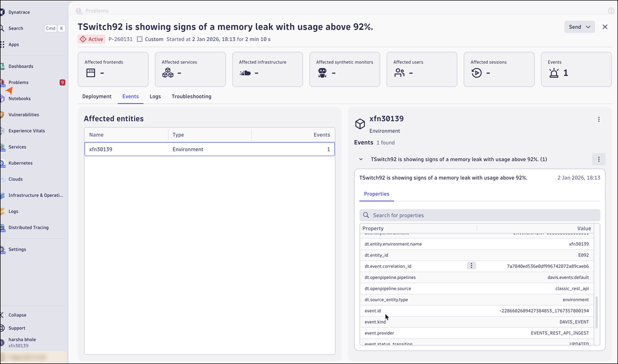Switch to the Deployment tab
Screen dimensions: 618x364
click(97, 97)
